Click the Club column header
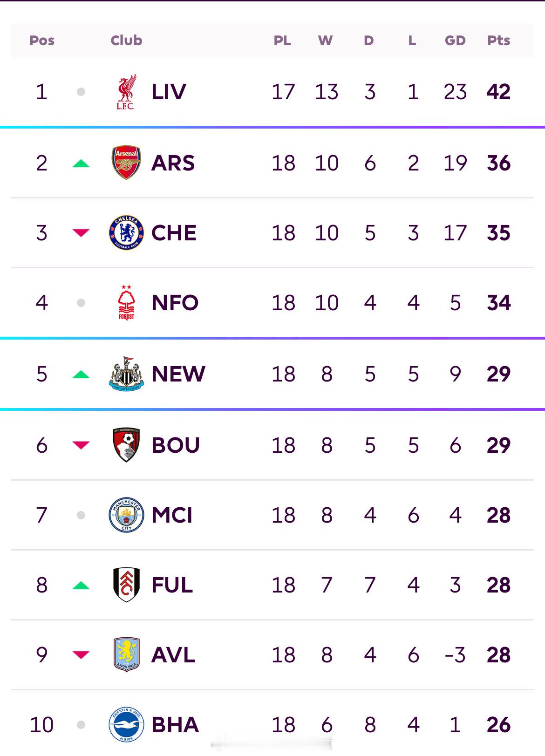 126,41
